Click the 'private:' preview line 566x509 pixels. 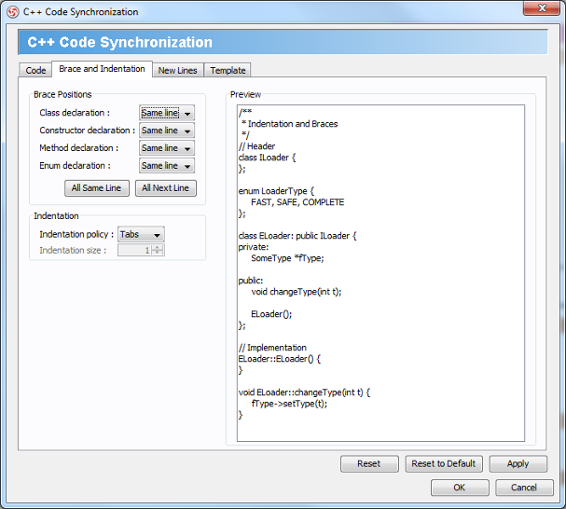(254, 247)
